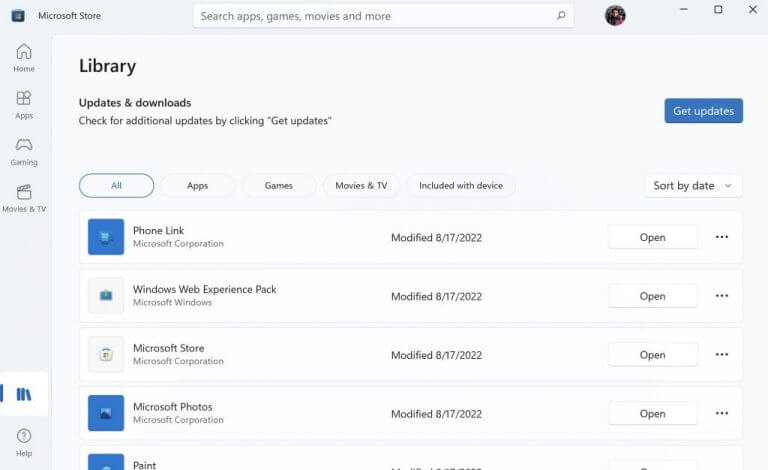Click the Microsoft Store app icon in list
Viewport: 768px width, 470px height.
pos(106,354)
